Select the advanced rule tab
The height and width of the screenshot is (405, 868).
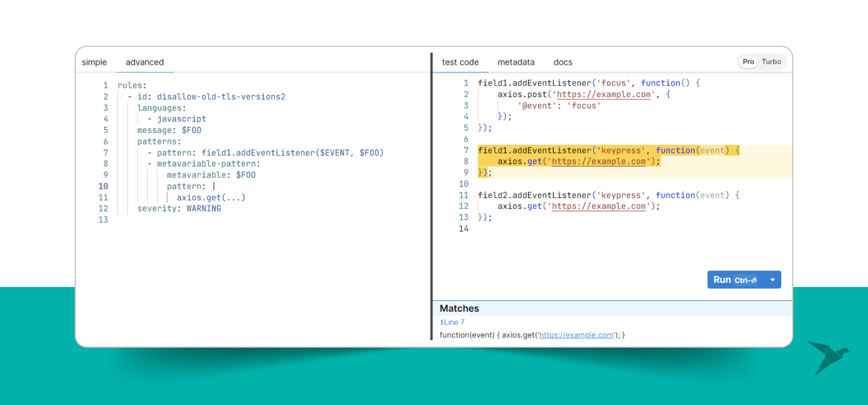click(145, 62)
